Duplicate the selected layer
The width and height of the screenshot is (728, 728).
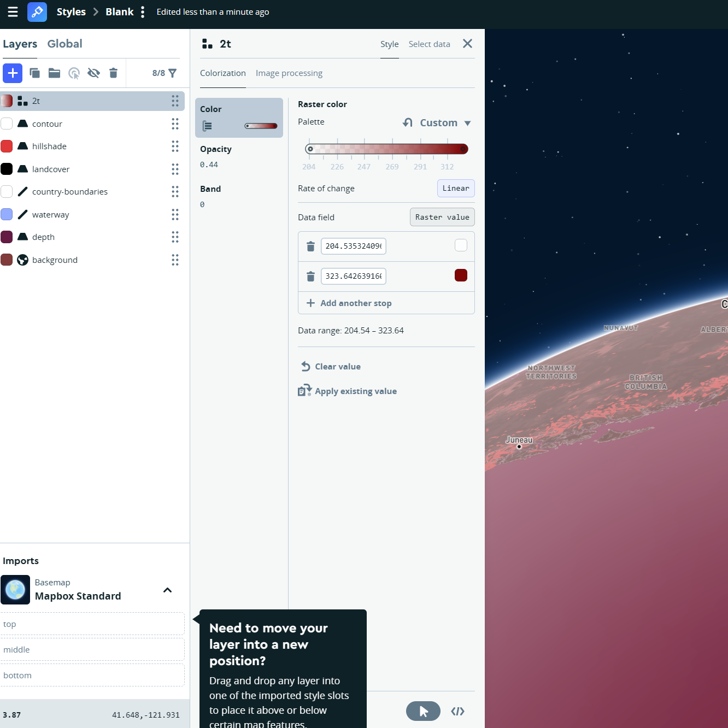(34, 73)
